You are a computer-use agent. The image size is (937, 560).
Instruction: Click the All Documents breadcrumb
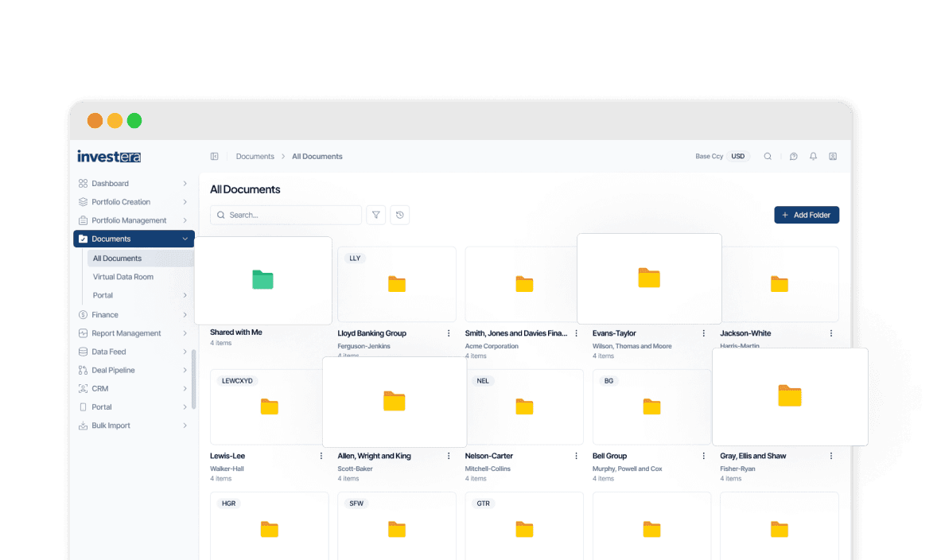pos(317,157)
